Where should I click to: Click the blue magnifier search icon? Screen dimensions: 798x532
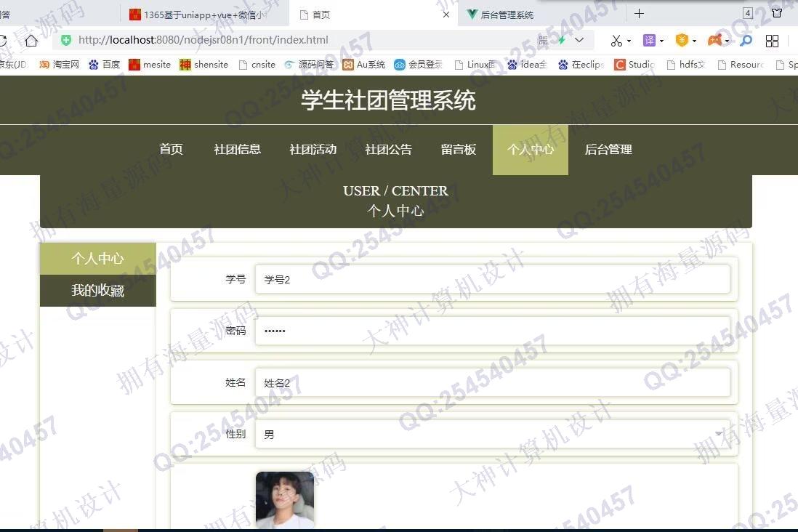(746, 40)
